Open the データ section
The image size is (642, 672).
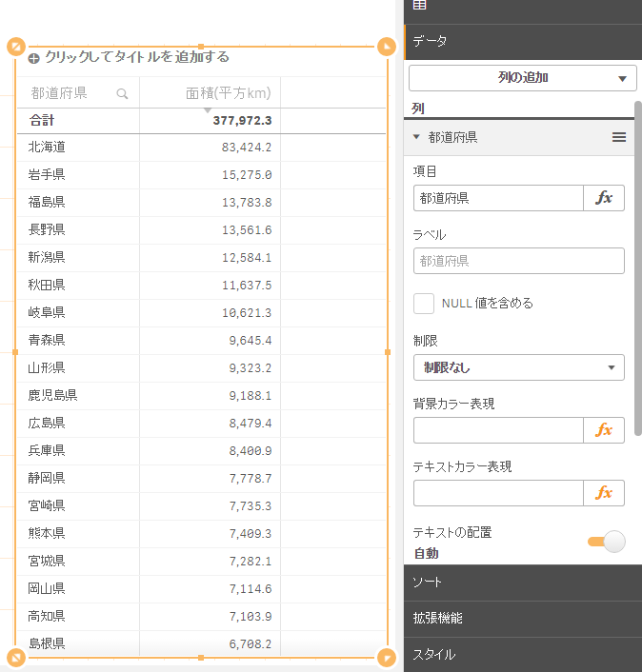coord(523,42)
